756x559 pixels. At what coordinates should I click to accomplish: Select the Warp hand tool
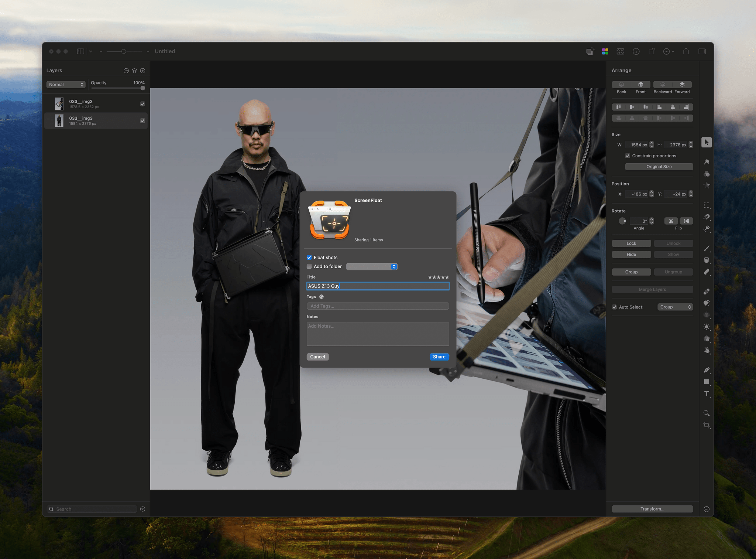706,350
